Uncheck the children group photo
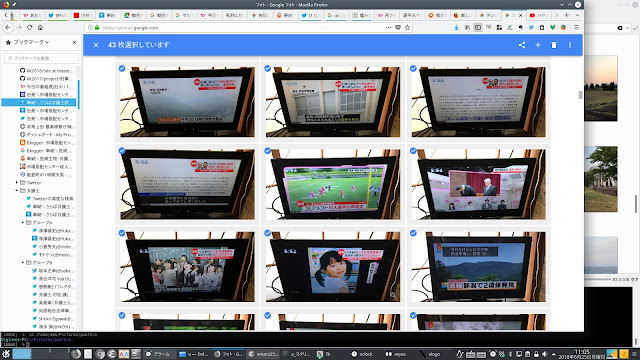The image size is (640, 360). (x=122, y=233)
